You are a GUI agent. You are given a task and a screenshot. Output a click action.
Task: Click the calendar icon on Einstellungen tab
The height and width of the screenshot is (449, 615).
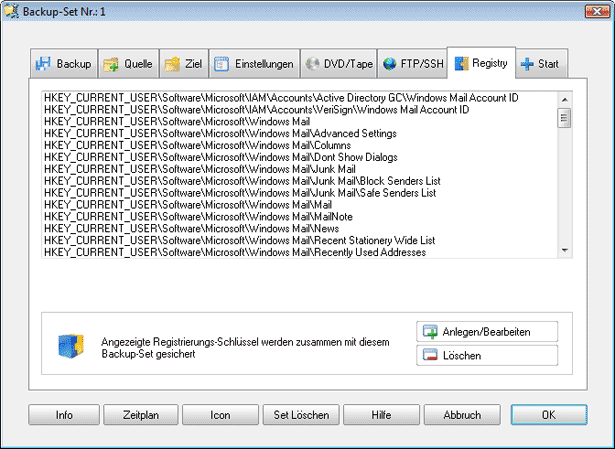[x=222, y=64]
